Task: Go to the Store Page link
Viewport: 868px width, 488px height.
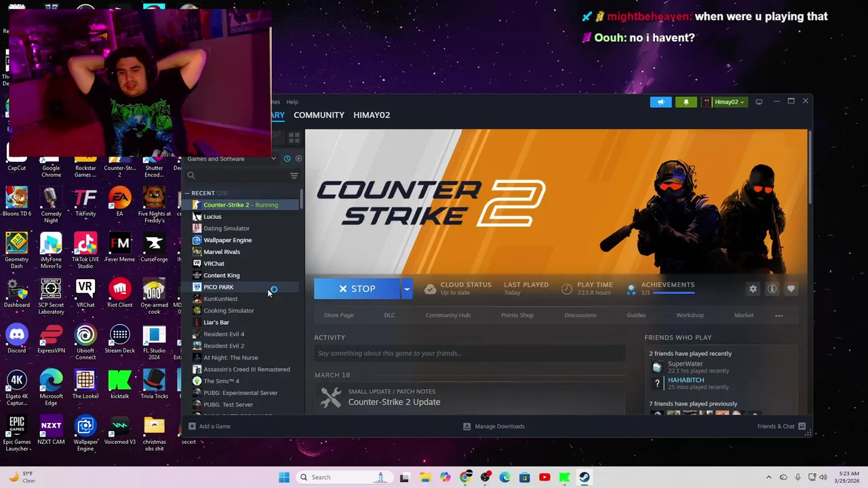Action: [338, 315]
